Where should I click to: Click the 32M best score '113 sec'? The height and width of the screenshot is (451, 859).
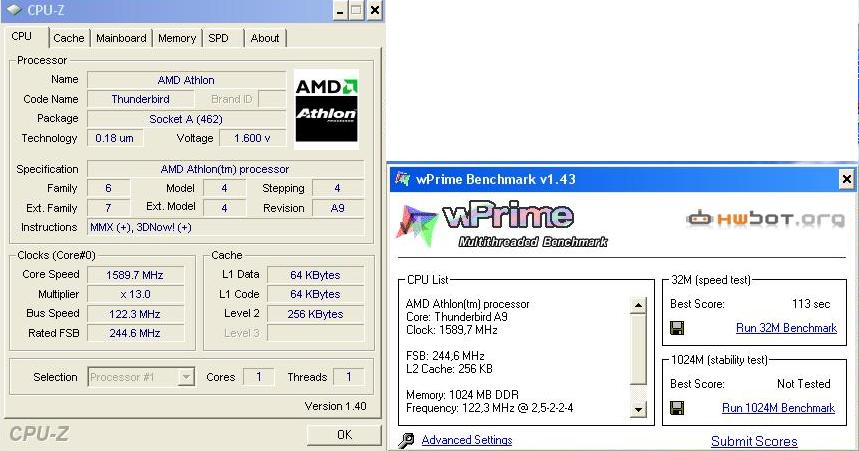[x=811, y=304]
